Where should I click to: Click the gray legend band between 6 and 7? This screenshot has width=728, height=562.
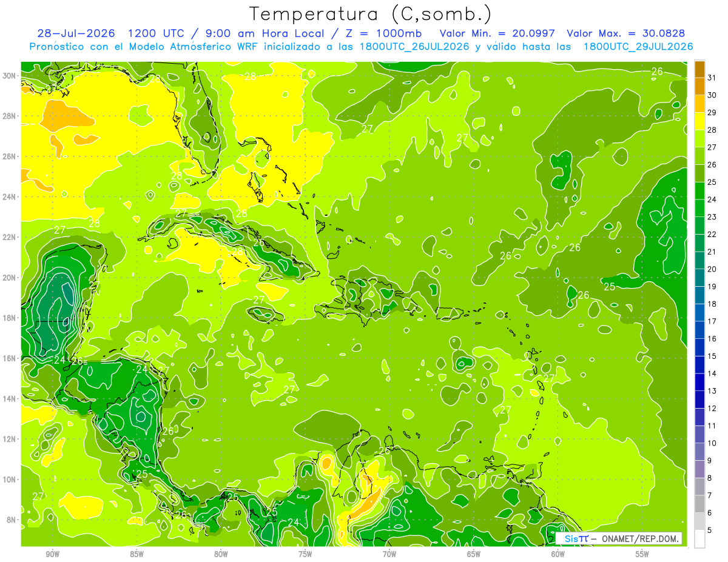point(699,504)
